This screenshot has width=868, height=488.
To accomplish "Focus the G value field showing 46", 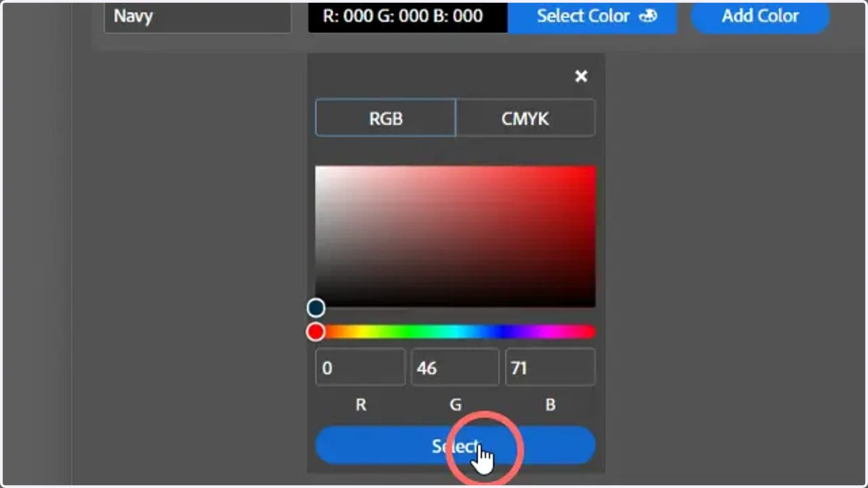I will point(455,367).
